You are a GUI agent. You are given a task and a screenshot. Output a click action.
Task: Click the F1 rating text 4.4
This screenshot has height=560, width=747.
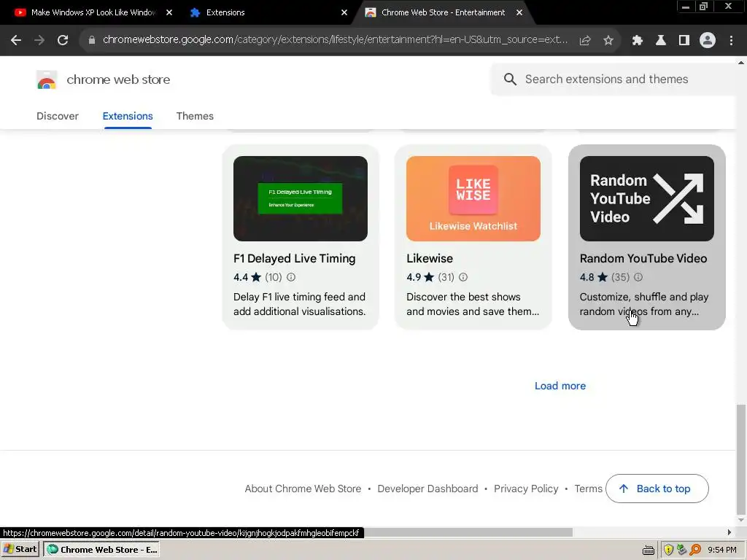click(x=241, y=277)
